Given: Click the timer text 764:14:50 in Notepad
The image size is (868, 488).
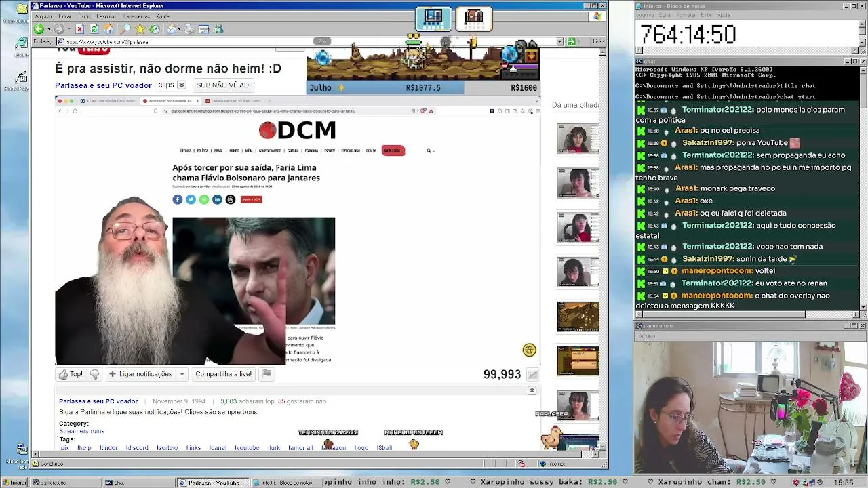Looking at the screenshot, I should 688,35.
